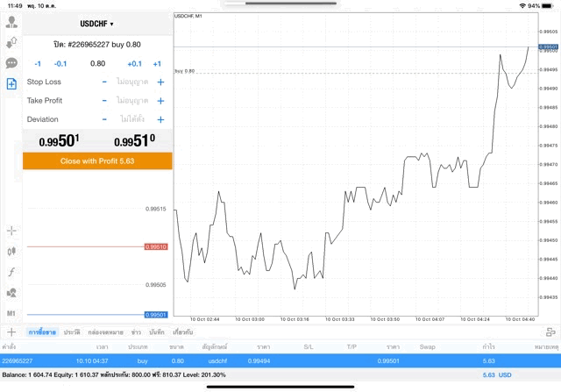Decrease the Stop Loss value
Screen dimensions: 561x392
[104, 82]
